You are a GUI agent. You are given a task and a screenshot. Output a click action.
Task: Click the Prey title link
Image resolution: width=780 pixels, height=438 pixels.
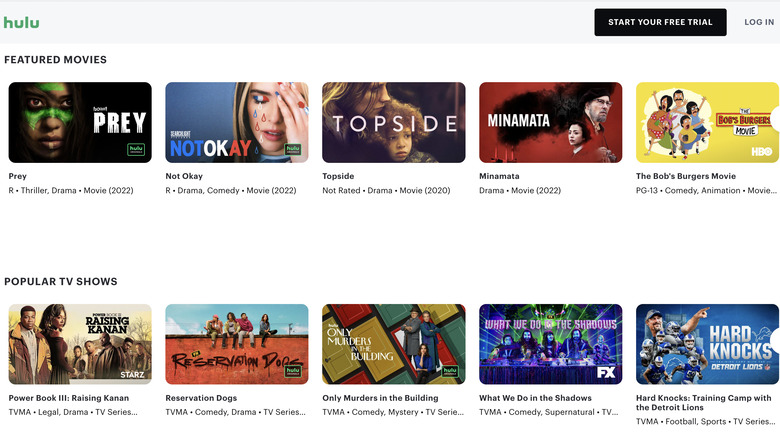pyautogui.click(x=17, y=176)
